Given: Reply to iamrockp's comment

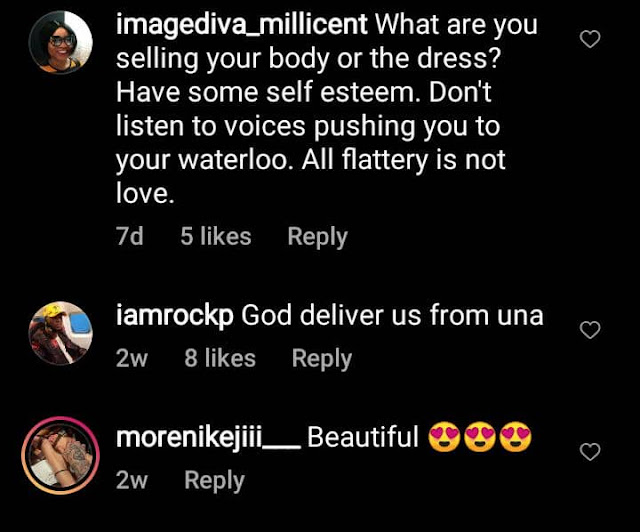Looking at the screenshot, I should [322, 358].
